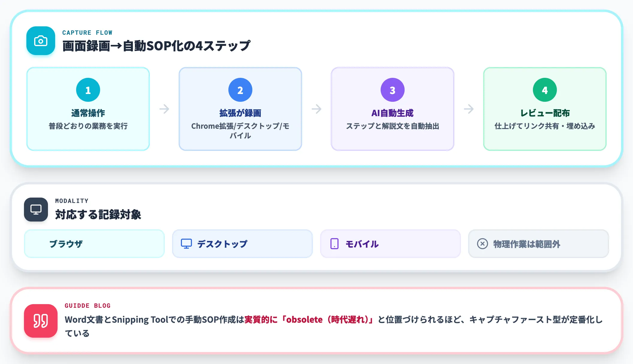Click the circled X icon in 物理作業は範囲外
The image size is (633, 364).
[483, 244]
